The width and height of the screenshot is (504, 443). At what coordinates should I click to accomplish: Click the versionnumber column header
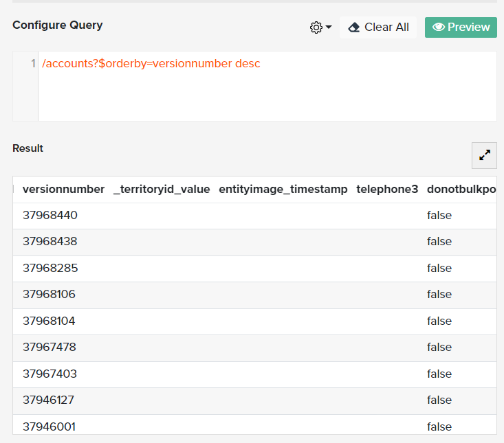click(64, 190)
